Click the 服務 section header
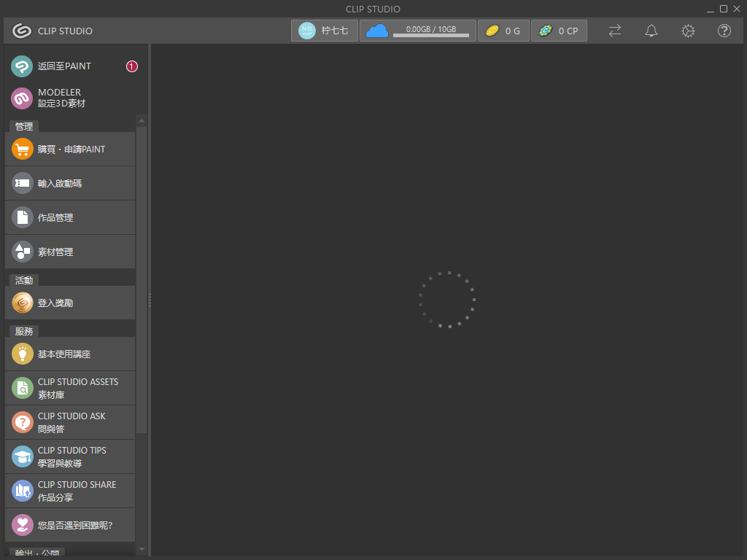 click(24, 331)
